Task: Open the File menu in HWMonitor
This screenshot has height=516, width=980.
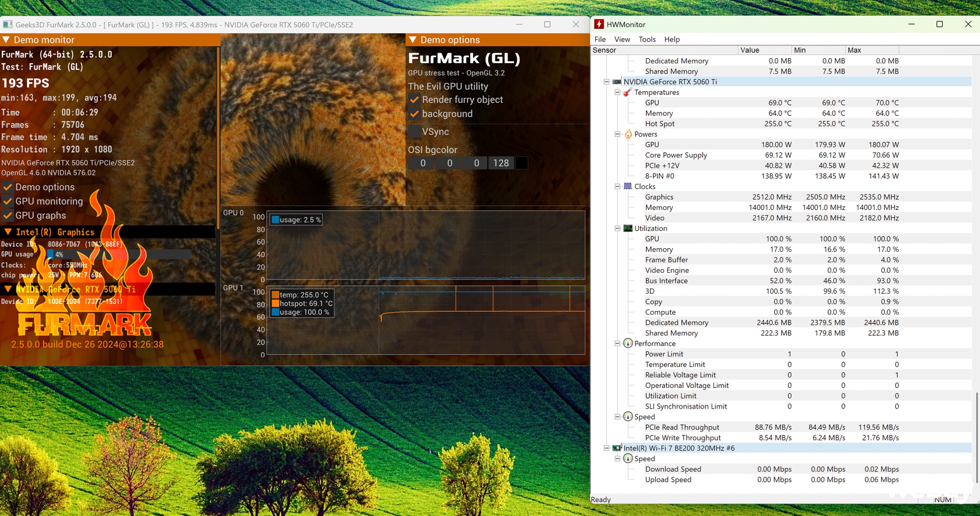Action: click(600, 39)
